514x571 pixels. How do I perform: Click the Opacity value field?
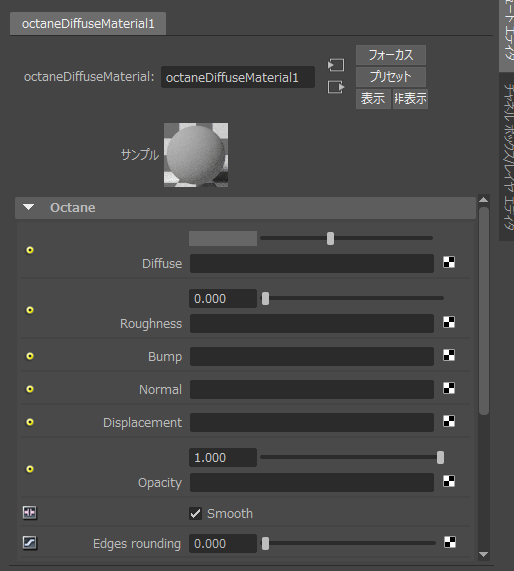tap(223, 457)
